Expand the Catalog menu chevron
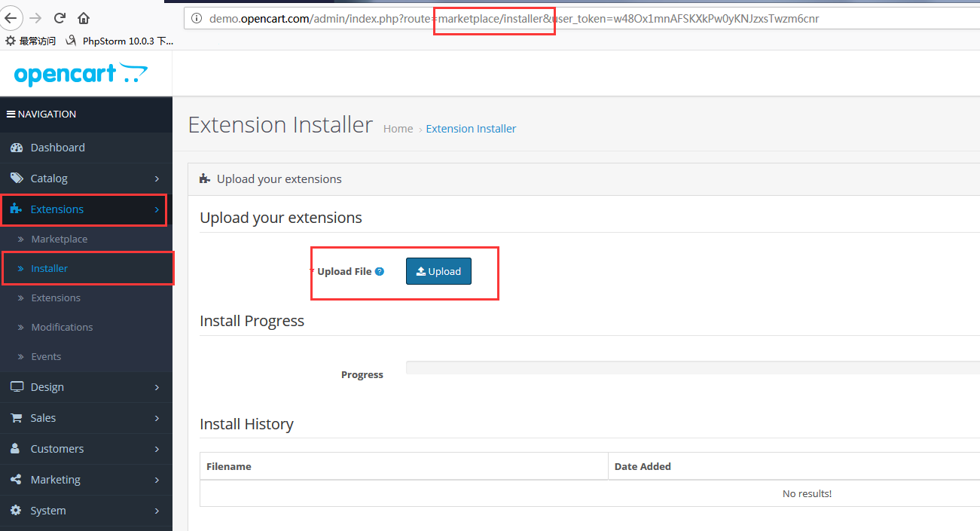Viewport: 980px width, 531px height. point(157,179)
